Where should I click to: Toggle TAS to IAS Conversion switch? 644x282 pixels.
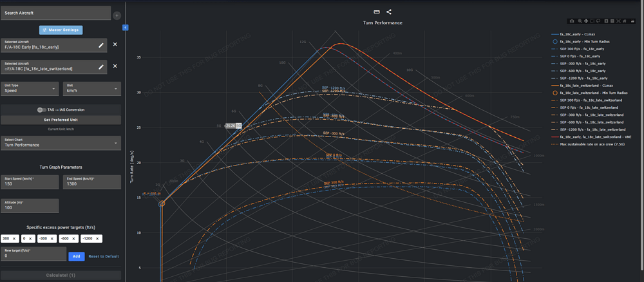41,110
